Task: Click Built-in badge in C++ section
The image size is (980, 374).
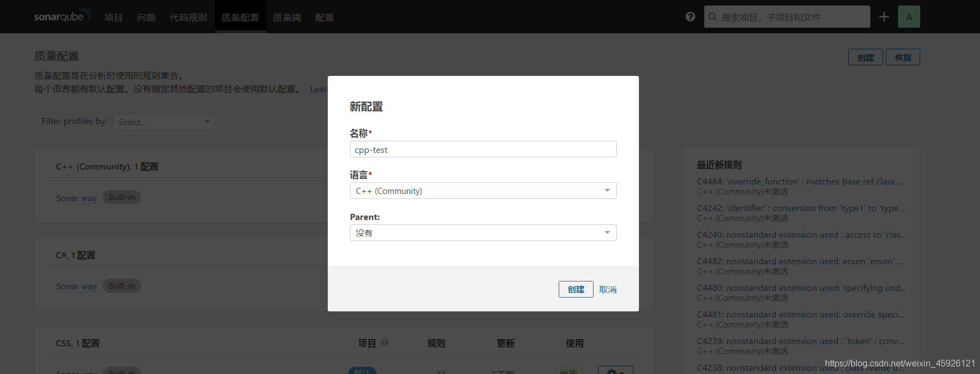Action: (122, 197)
